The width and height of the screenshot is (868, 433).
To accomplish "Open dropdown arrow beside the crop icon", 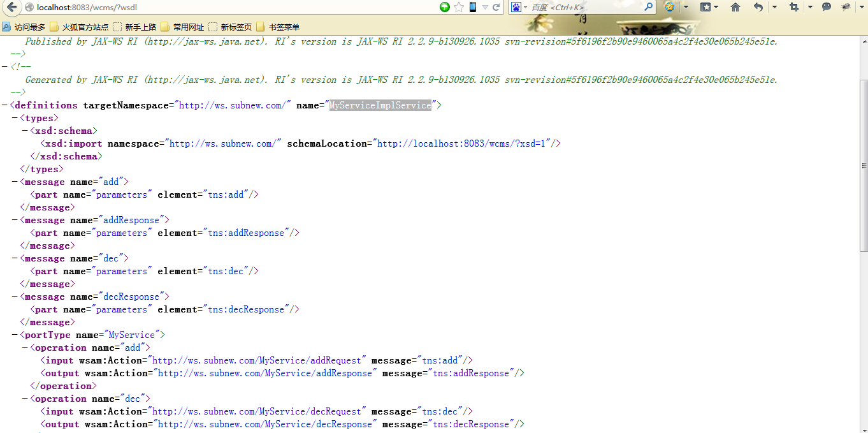I will (x=810, y=8).
